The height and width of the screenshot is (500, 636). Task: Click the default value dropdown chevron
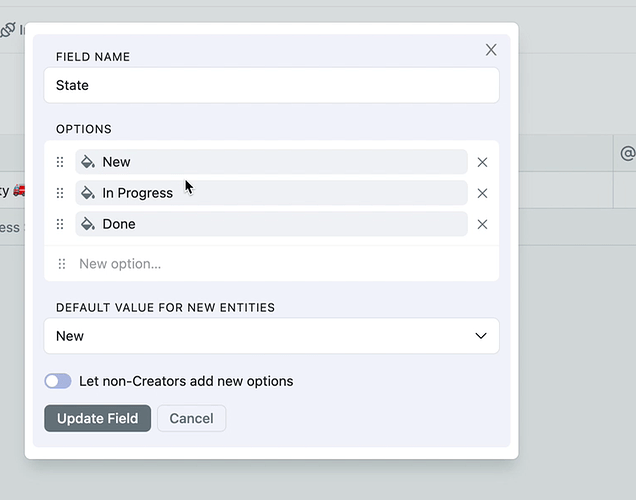[481, 336]
